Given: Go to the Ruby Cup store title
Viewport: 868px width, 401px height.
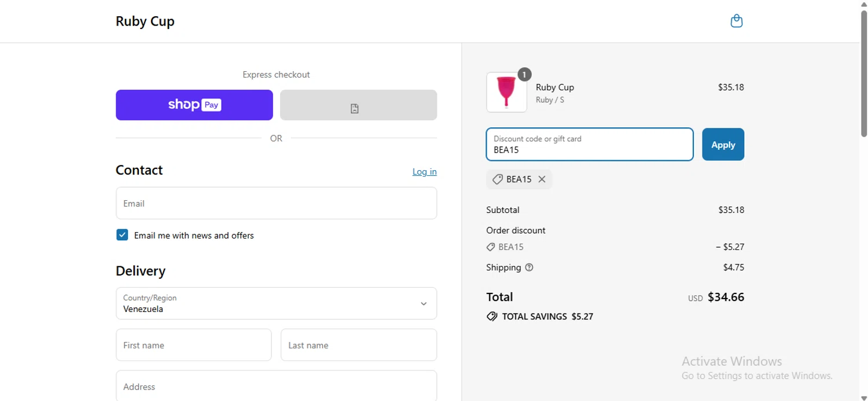Looking at the screenshot, I should tap(145, 21).
